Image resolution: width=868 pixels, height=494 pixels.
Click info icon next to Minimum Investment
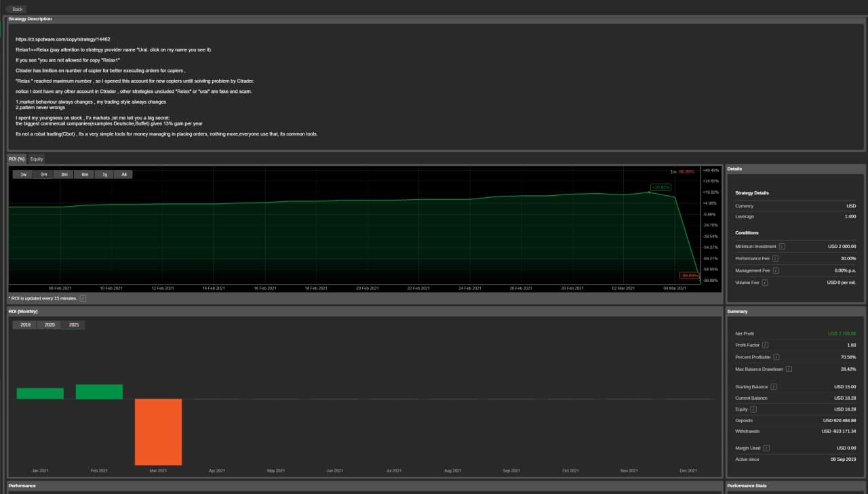[782, 247]
